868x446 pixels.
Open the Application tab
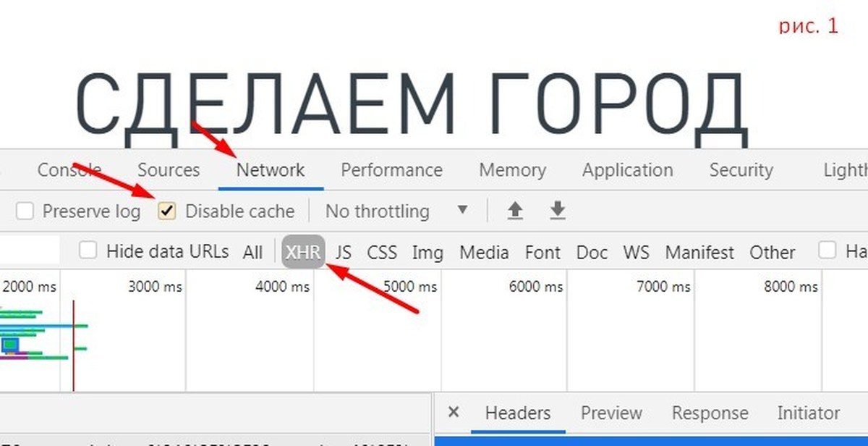(x=627, y=170)
